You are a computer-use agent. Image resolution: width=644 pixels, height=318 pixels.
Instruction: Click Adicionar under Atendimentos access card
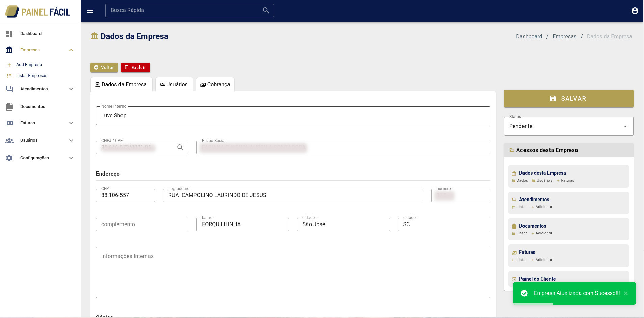click(x=544, y=207)
